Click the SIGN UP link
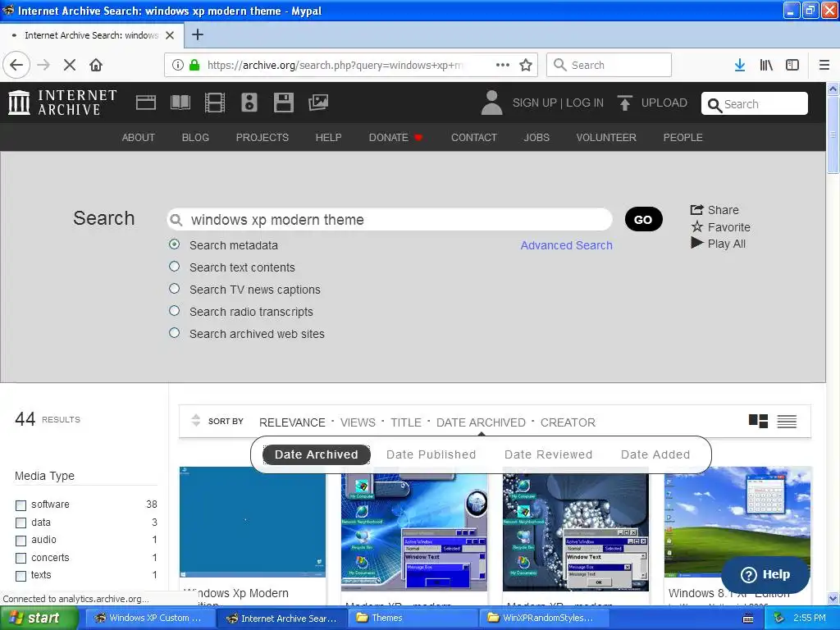 534,103
